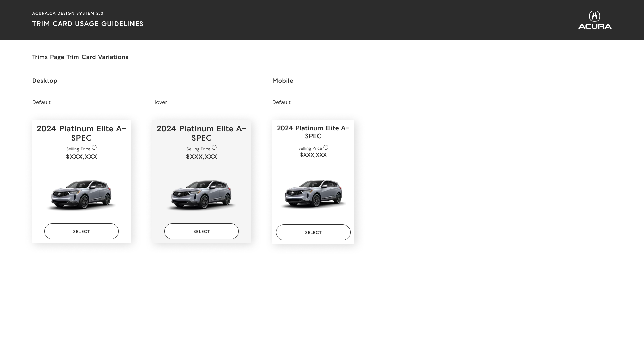Open Selling Price info on Desktop Default card
The height and width of the screenshot is (362, 644).
coord(94,147)
